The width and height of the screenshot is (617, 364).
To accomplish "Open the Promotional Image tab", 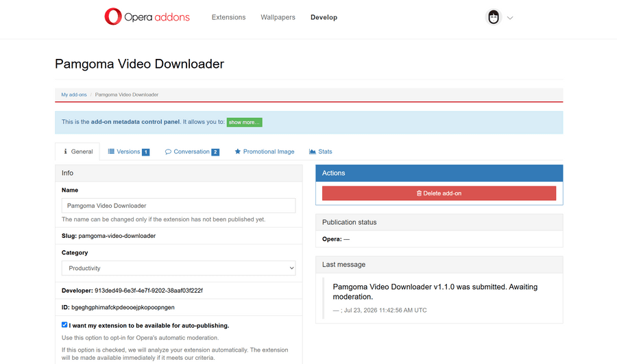I will click(265, 151).
